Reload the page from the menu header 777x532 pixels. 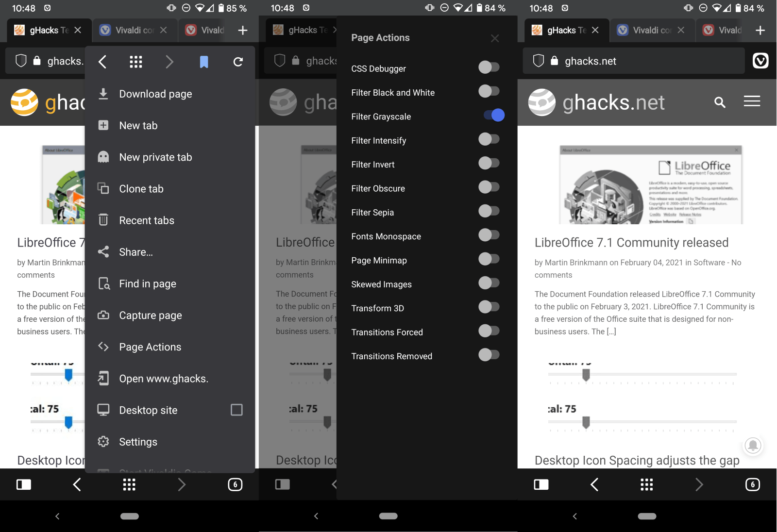238,62
